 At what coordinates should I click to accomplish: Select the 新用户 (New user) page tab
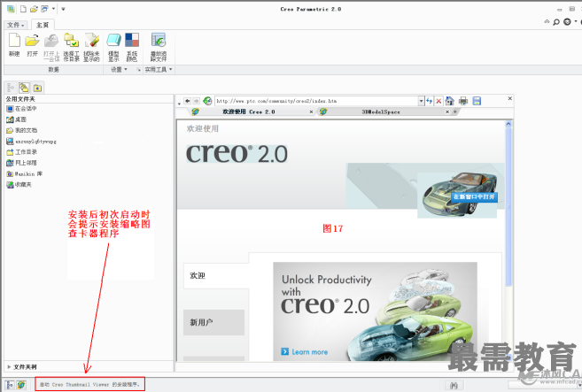pos(213,322)
